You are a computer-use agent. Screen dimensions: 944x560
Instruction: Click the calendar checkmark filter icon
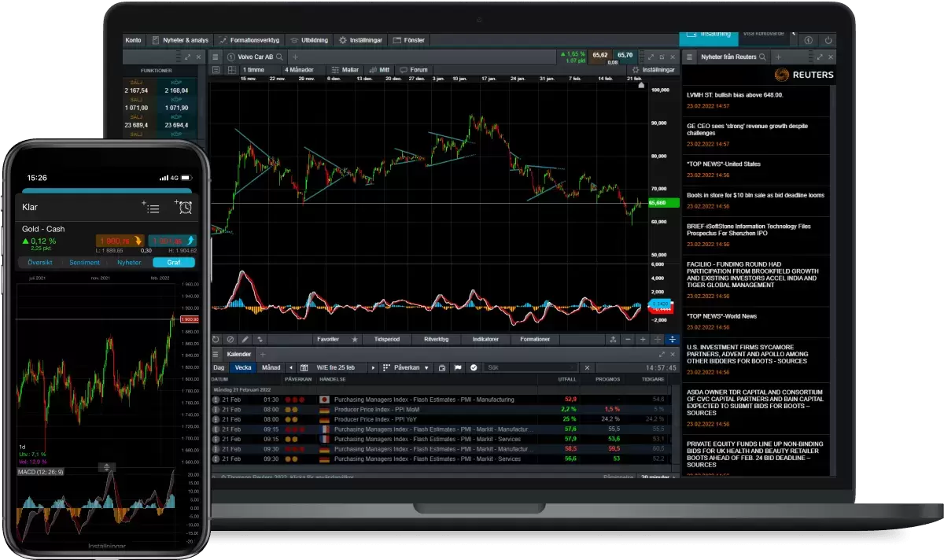coord(474,367)
